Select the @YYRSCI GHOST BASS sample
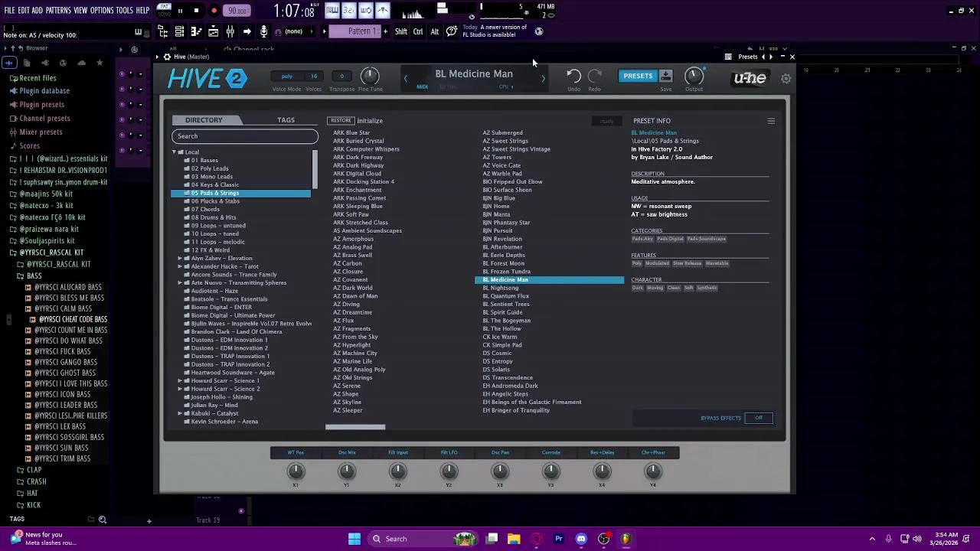980x551 pixels. coord(65,373)
